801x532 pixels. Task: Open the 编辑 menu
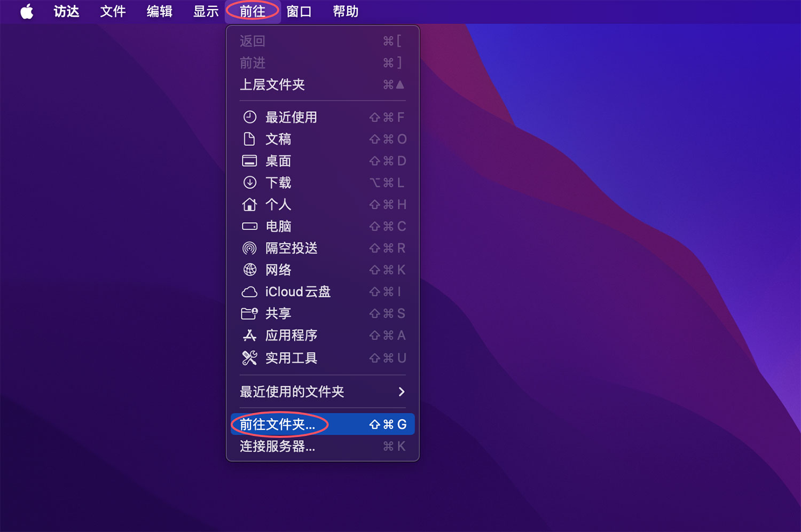(x=159, y=11)
